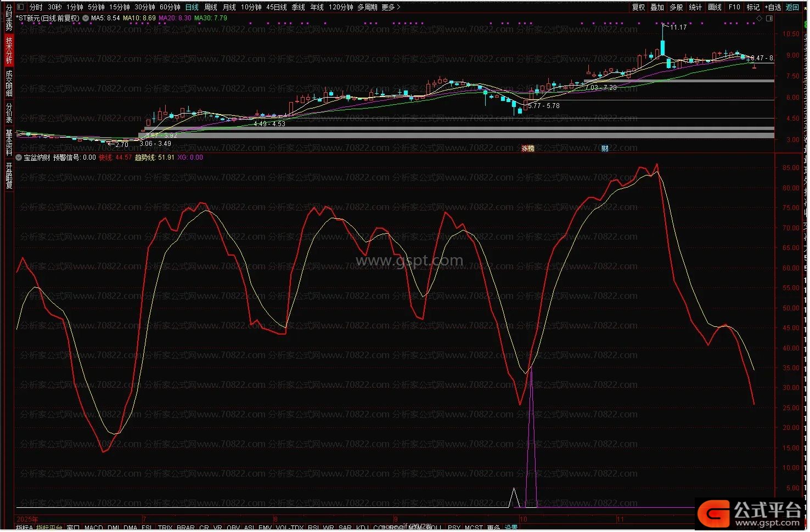Select the 周线 weekly period

tap(210, 7)
